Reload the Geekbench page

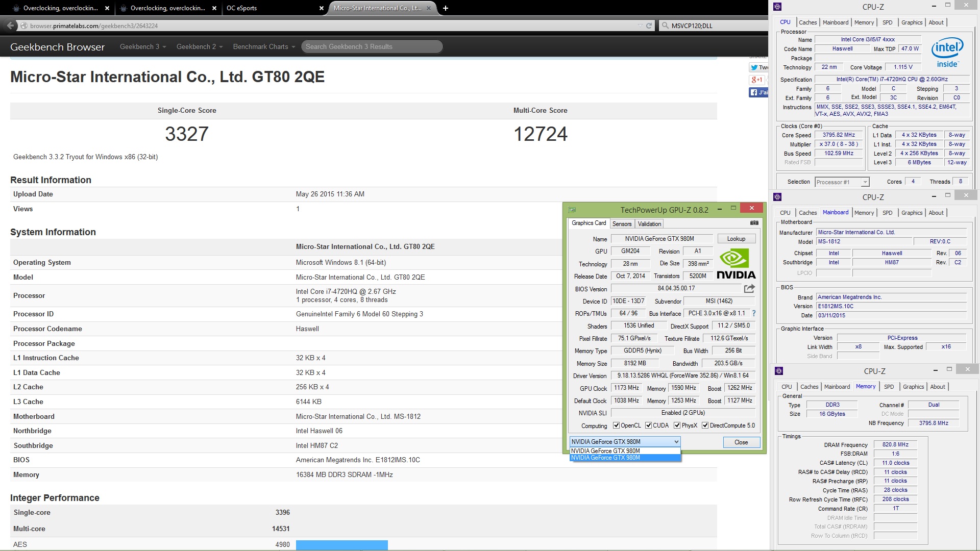[649, 26]
